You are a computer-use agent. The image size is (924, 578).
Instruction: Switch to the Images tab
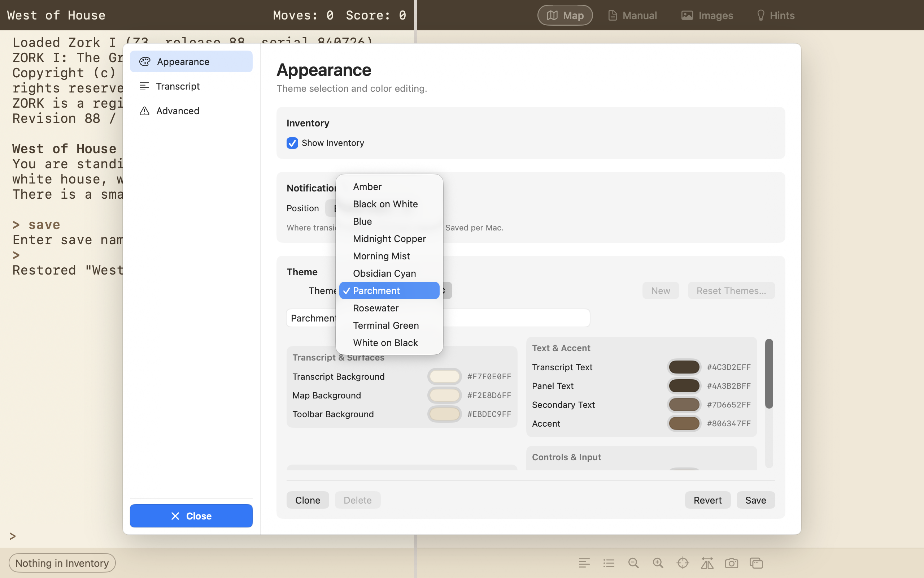coord(707,15)
